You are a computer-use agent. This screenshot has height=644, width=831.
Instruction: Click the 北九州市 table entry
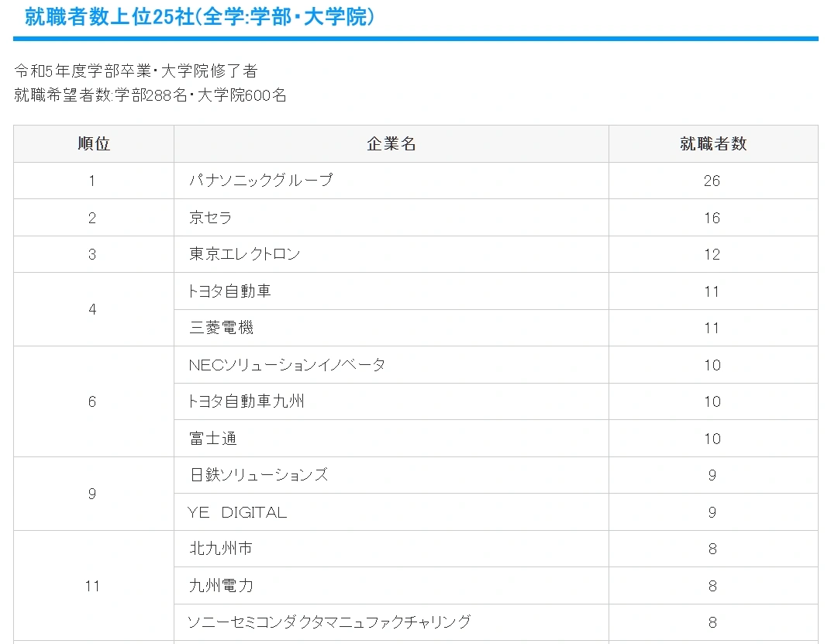221,549
